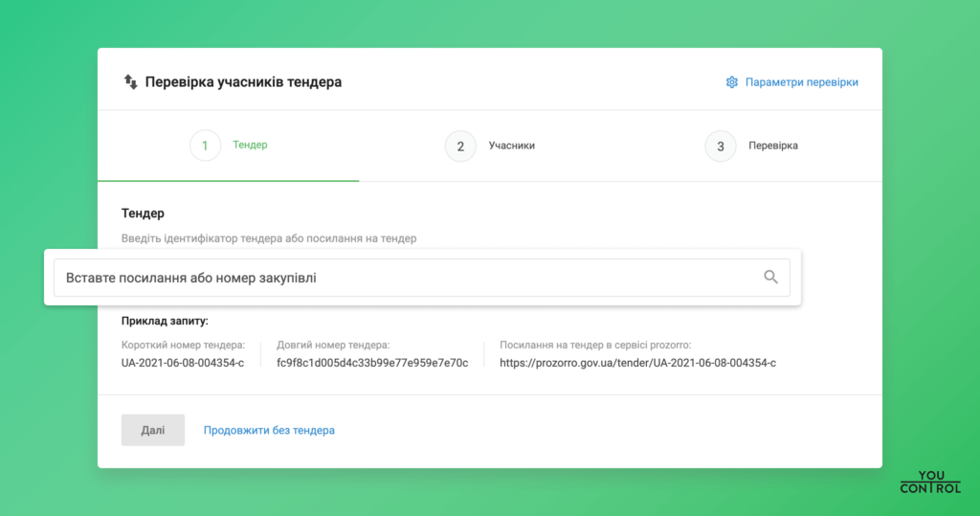This screenshot has height=516, width=980.
Task: Open Параметри перевірки settings link
Action: [801, 82]
